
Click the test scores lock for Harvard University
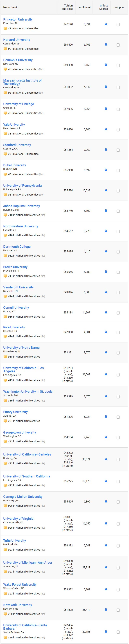coord(106,44)
